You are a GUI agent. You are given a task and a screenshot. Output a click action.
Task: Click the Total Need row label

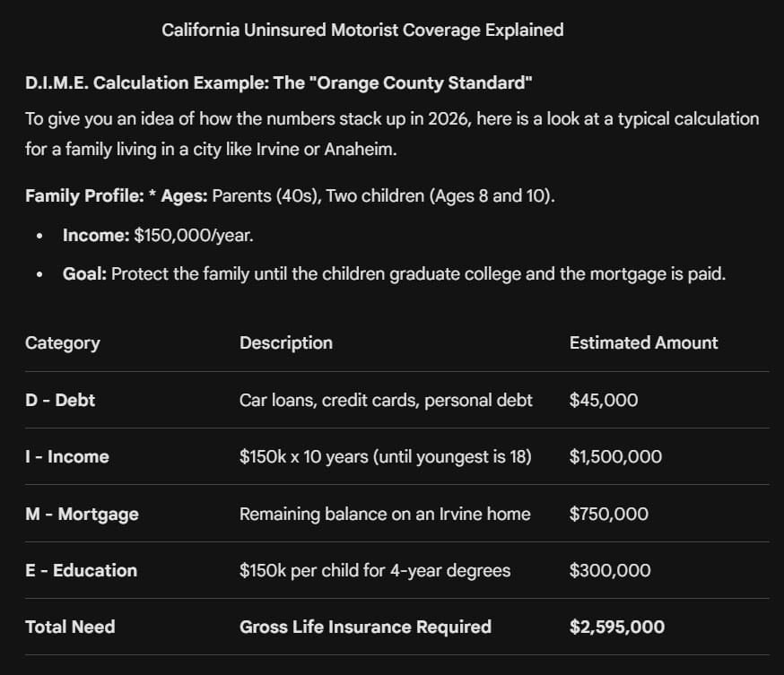[x=70, y=627]
